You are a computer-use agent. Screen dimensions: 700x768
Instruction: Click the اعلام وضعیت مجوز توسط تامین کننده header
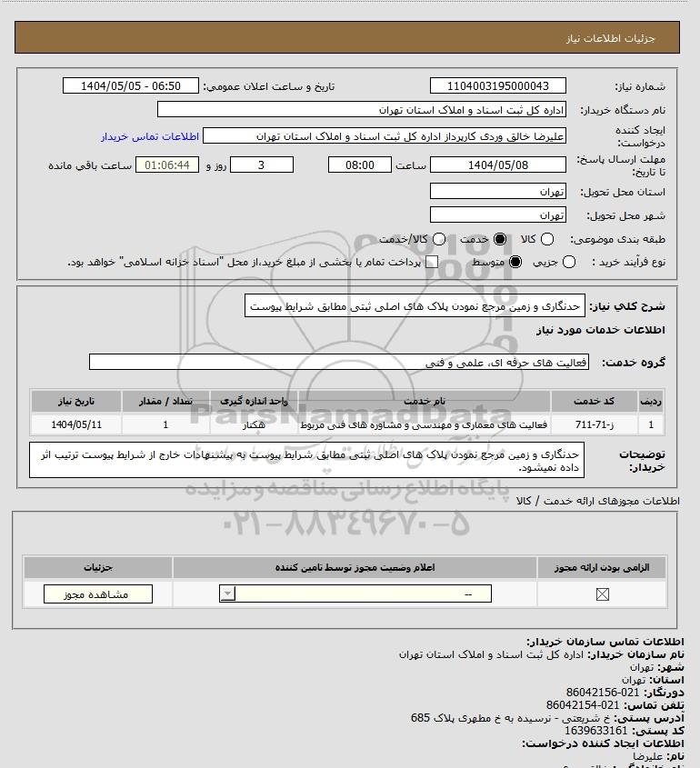click(355, 567)
